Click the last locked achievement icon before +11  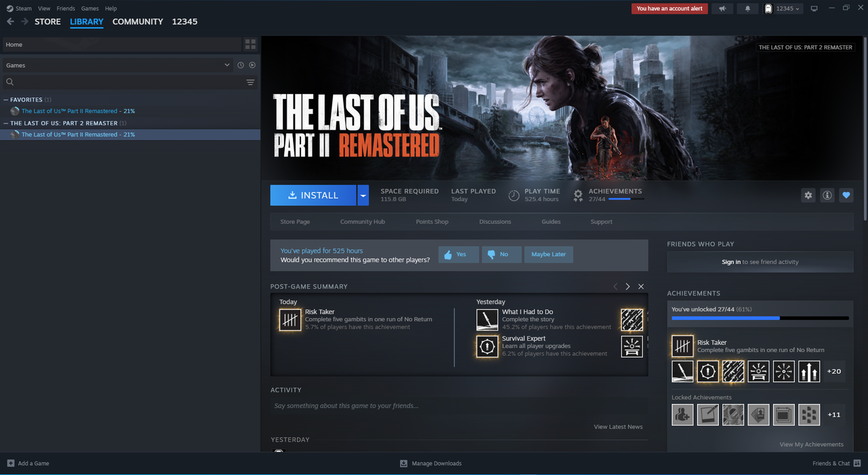[x=809, y=415]
